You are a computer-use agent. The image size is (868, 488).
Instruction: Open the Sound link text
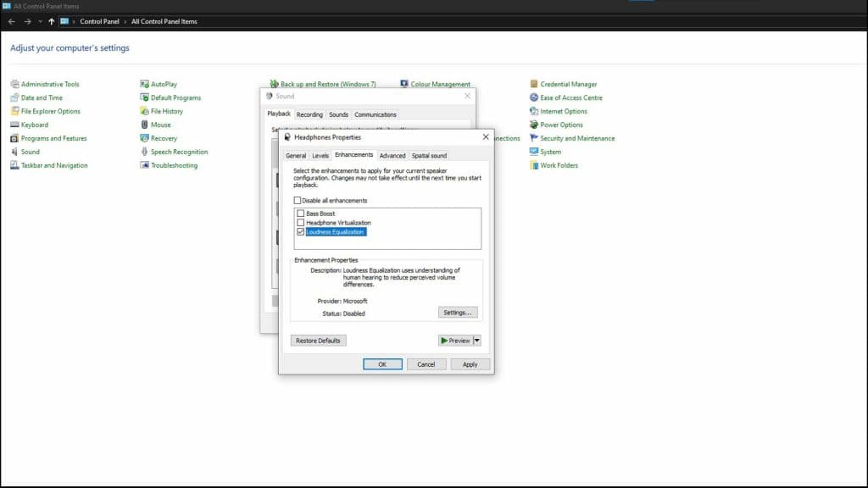(31, 152)
